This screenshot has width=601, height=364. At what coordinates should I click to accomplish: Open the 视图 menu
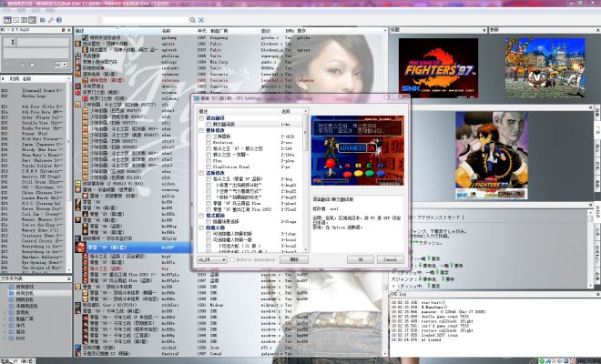21,10
